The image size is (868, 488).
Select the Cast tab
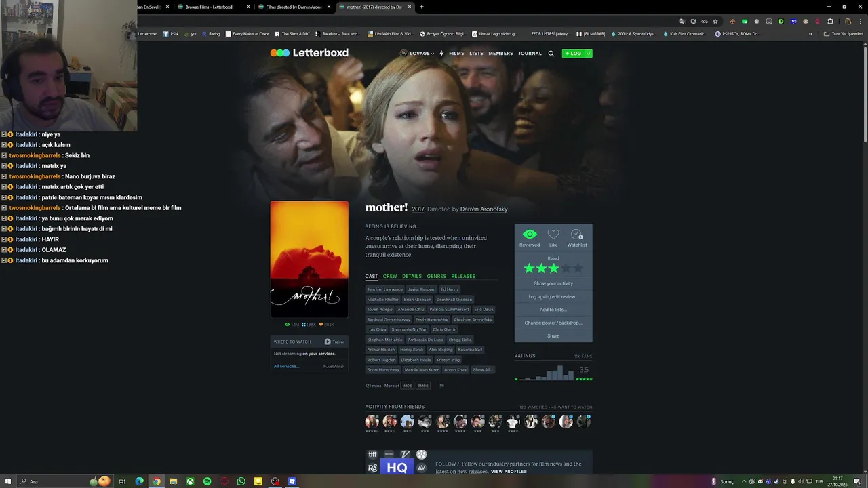tap(372, 276)
